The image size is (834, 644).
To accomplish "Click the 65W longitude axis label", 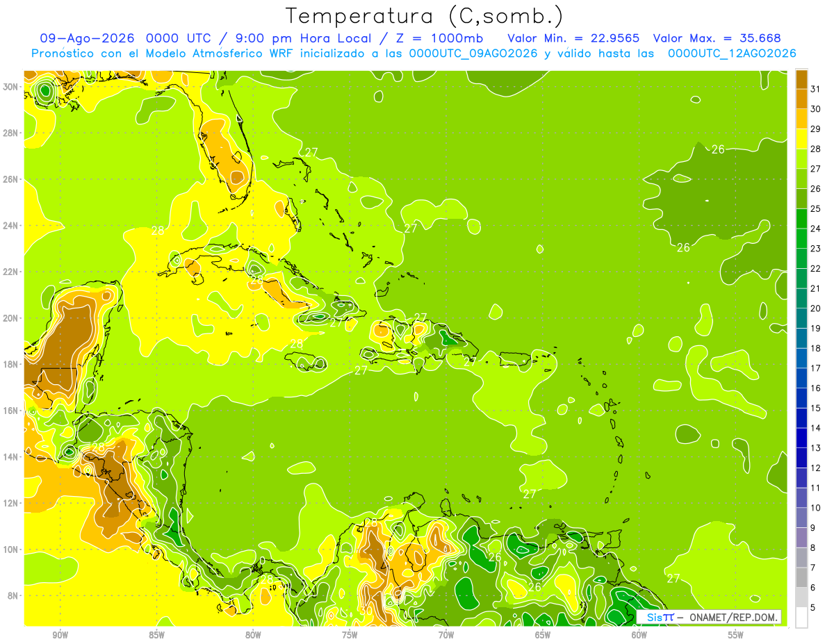I will [543, 635].
